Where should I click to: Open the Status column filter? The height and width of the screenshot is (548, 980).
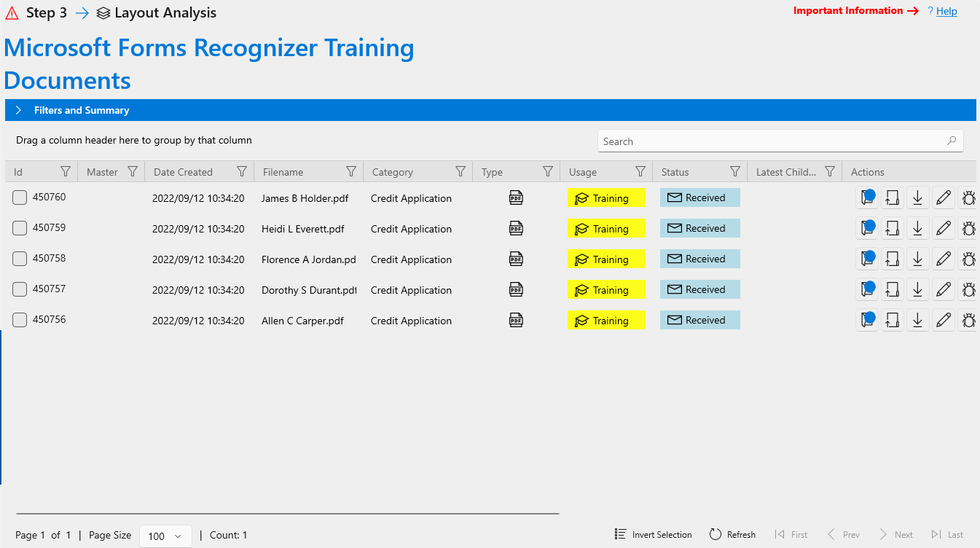735,172
